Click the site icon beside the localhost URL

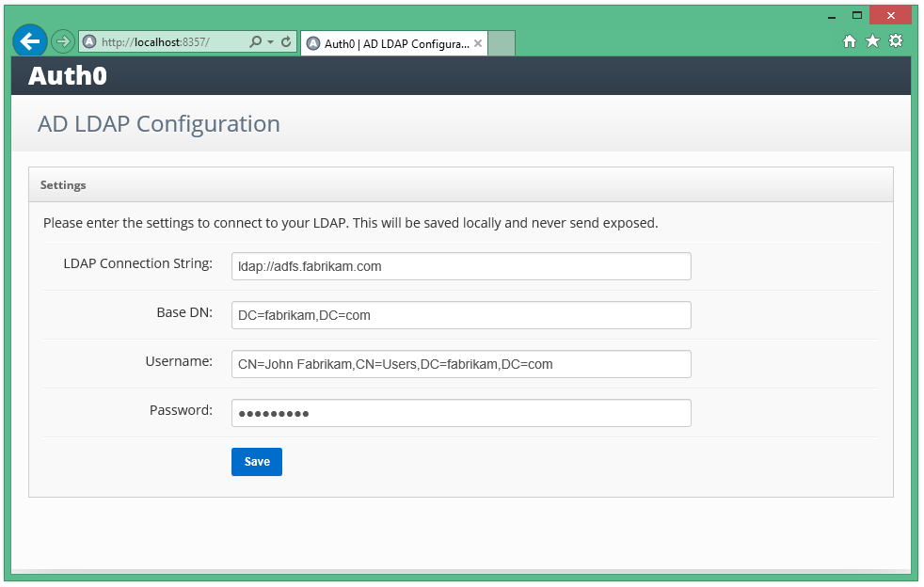point(89,41)
